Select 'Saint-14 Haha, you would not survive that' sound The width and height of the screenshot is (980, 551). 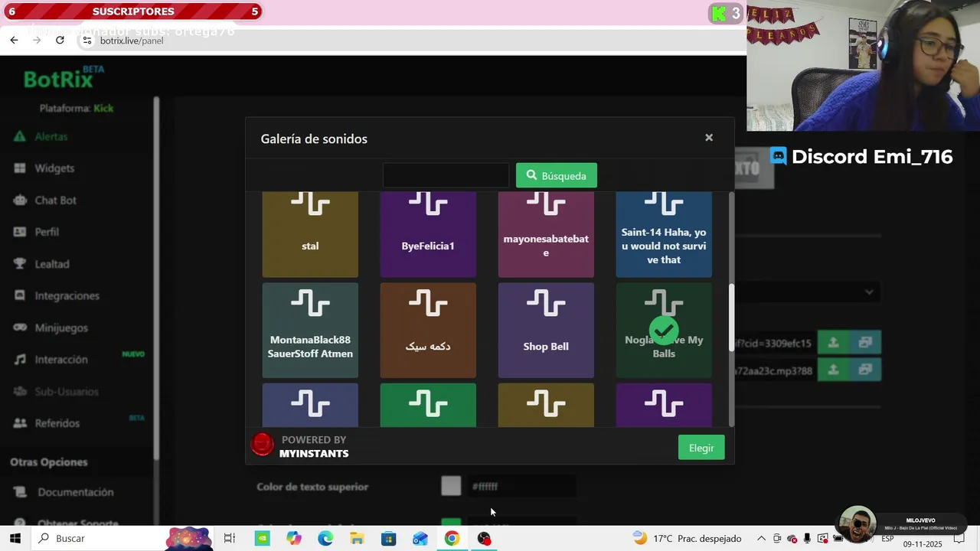tap(664, 234)
